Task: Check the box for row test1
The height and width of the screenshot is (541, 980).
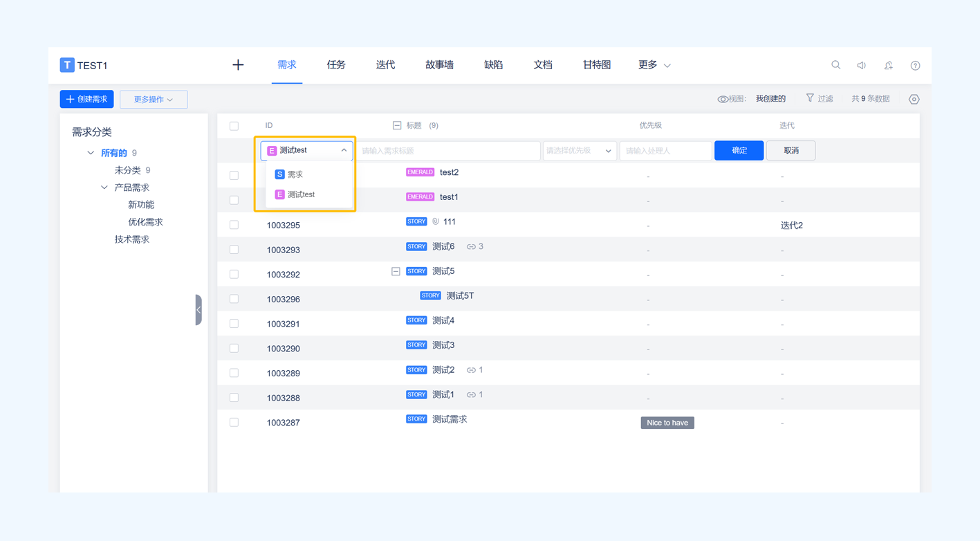Action: click(x=234, y=201)
